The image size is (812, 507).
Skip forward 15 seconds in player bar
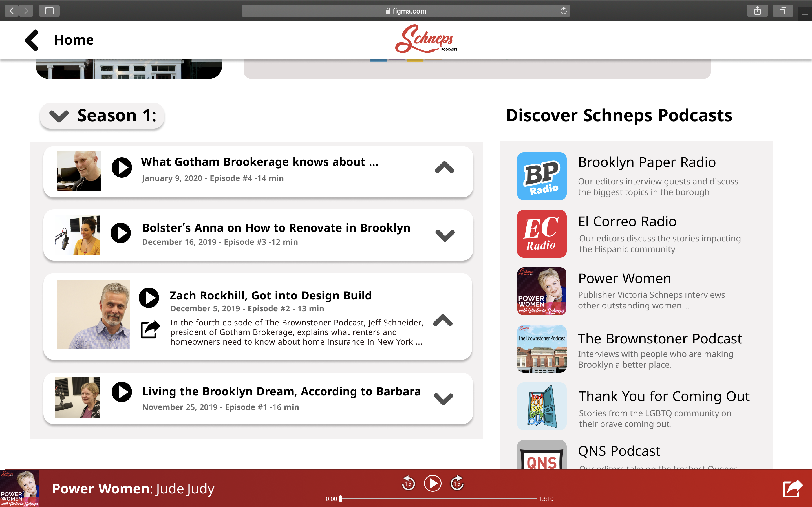click(457, 483)
